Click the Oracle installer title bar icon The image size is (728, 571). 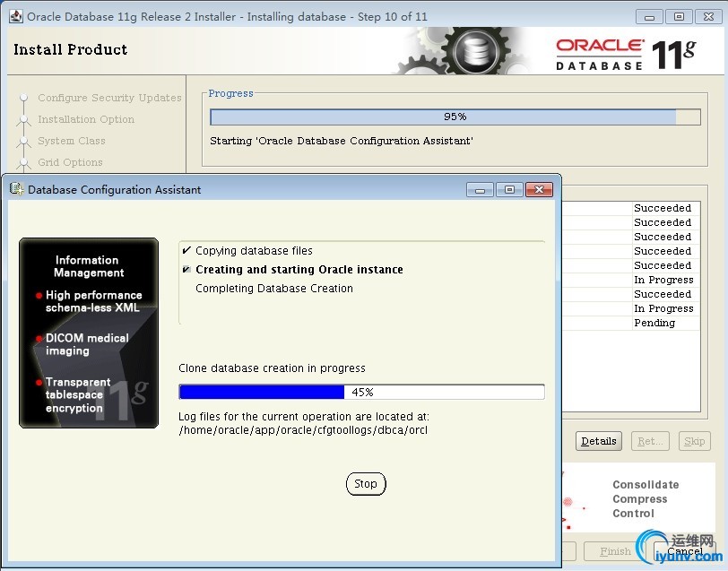coord(16,16)
